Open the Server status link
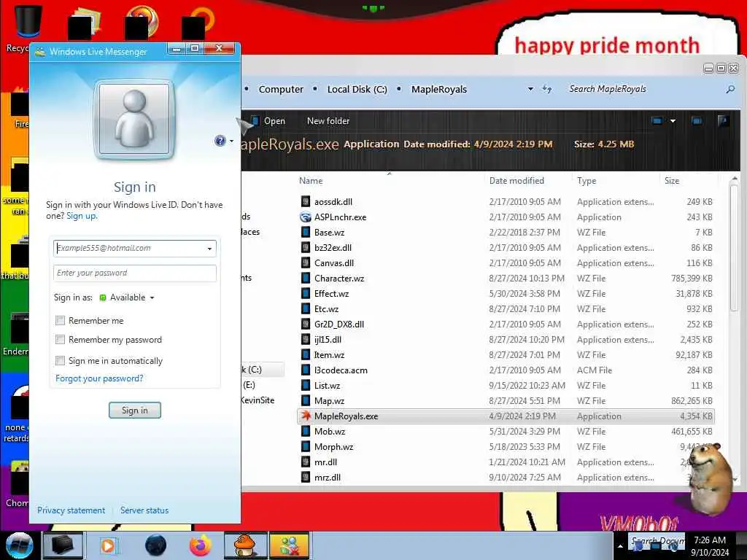The height and width of the screenshot is (560, 747). [x=144, y=510]
